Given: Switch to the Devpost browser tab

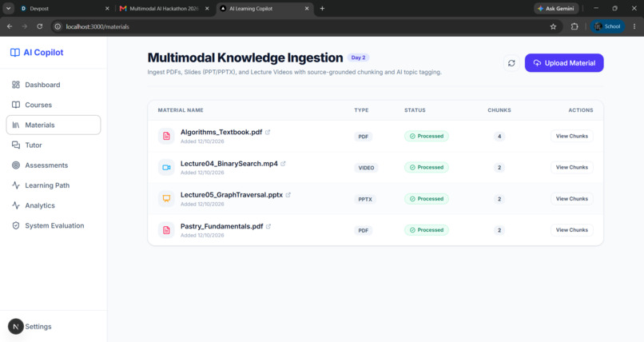Looking at the screenshot, I should click(x=66, y=8).
